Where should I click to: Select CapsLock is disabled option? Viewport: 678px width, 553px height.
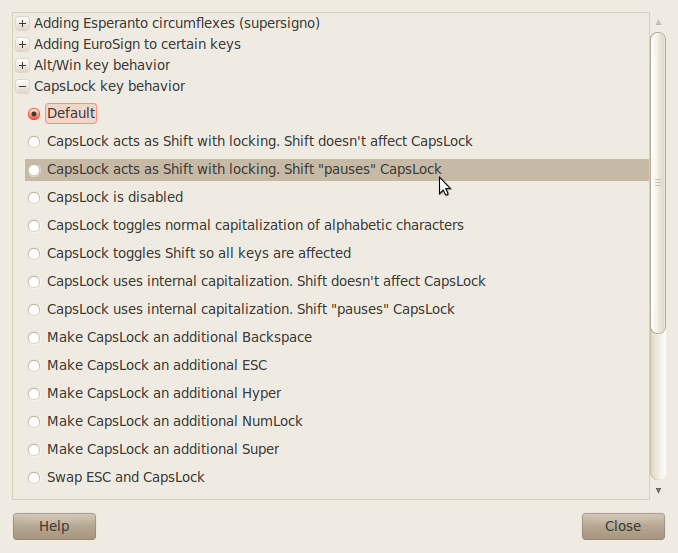pyautogui.click(x=35, y=197)
